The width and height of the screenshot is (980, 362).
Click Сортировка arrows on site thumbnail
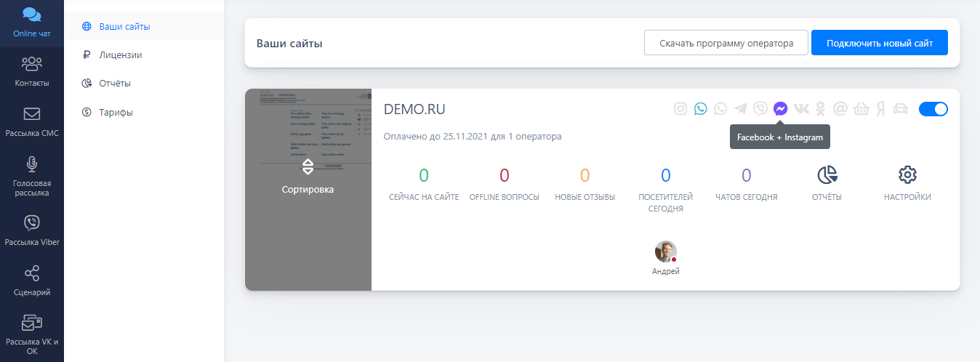click(x=308, y=167)
